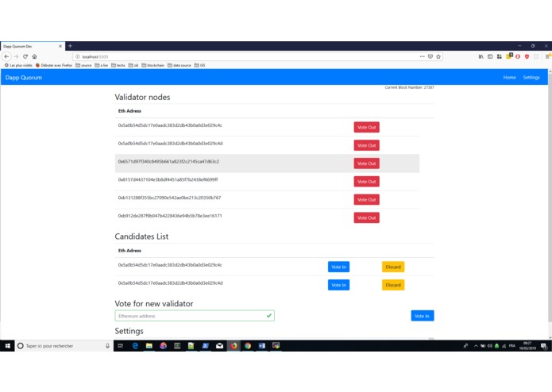
Task: Click the Current Block Number text
Action: tap(409, 87)
